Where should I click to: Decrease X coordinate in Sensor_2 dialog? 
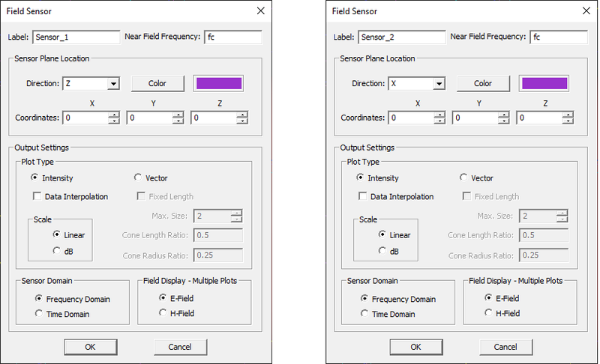(x=440, y=121)
